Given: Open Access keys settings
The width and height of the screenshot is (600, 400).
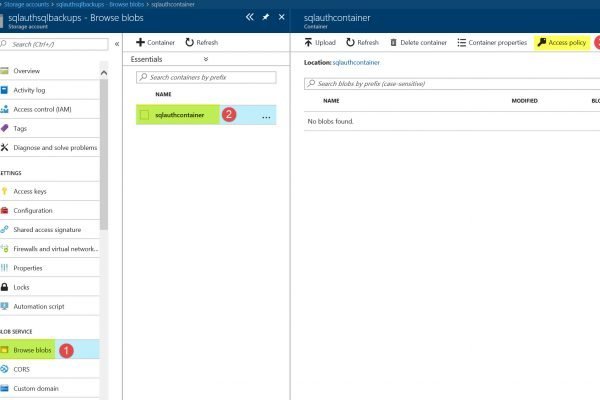Looking at the screenshot, I should [x=30, y=191].
